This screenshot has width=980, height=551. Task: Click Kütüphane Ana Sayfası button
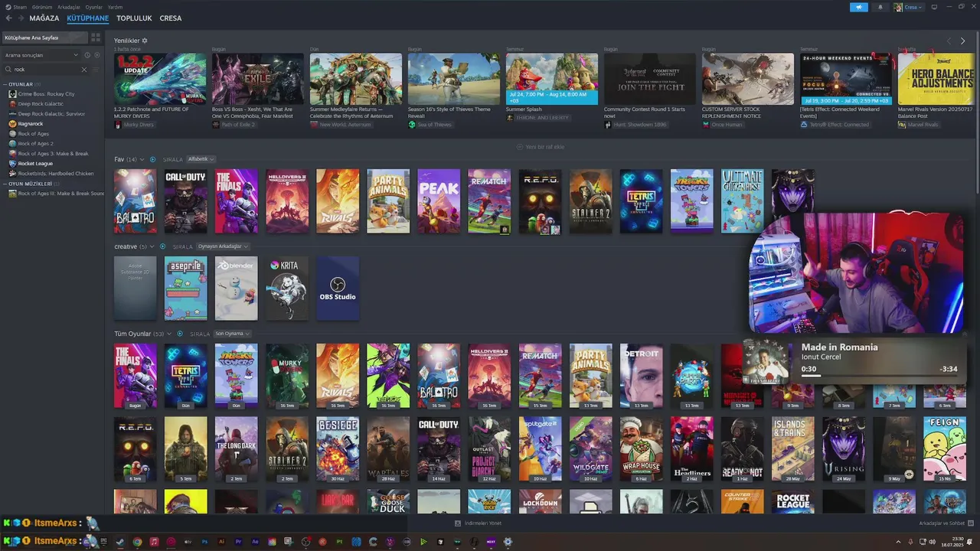(x=44, y=37)
